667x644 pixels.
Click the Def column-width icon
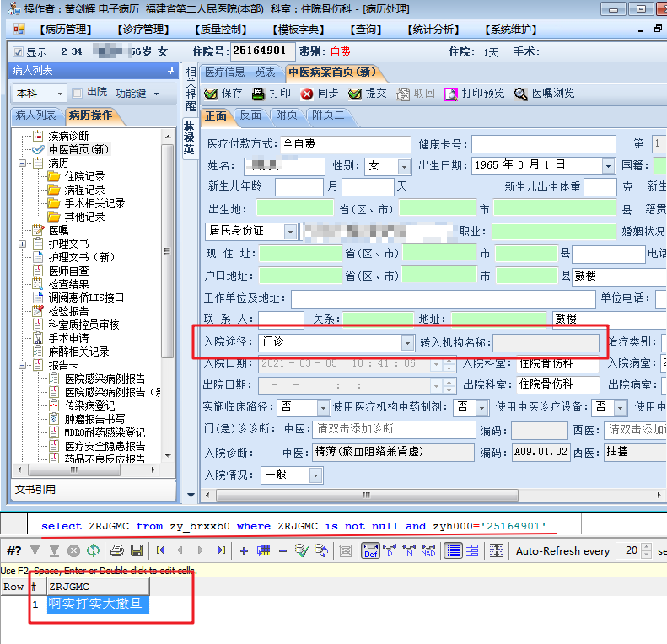click(x=370, y=550)
